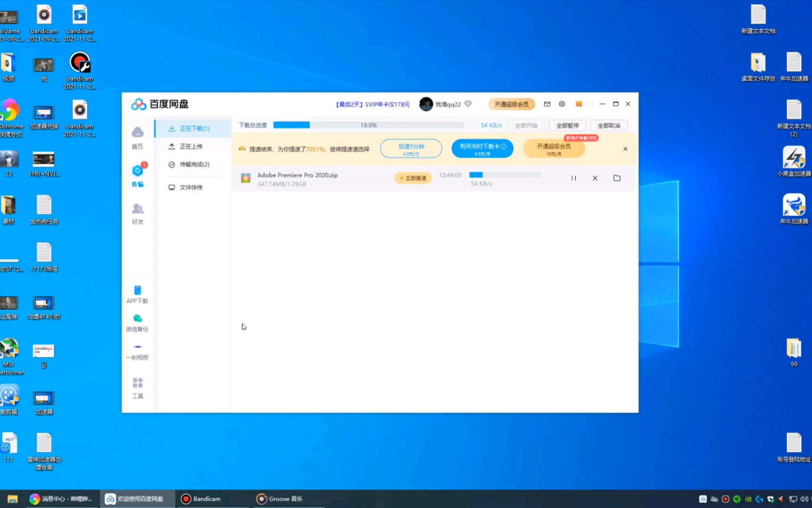
Task: Click the Adobe Premiere Pro 2020.zip filename
Action: click(297, 175)
